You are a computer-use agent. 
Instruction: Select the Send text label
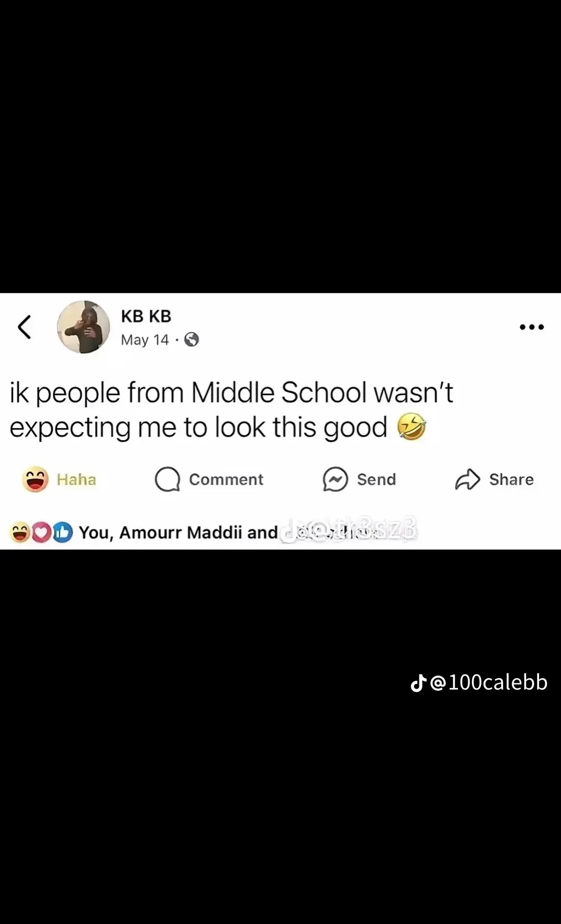coord(376,480)
